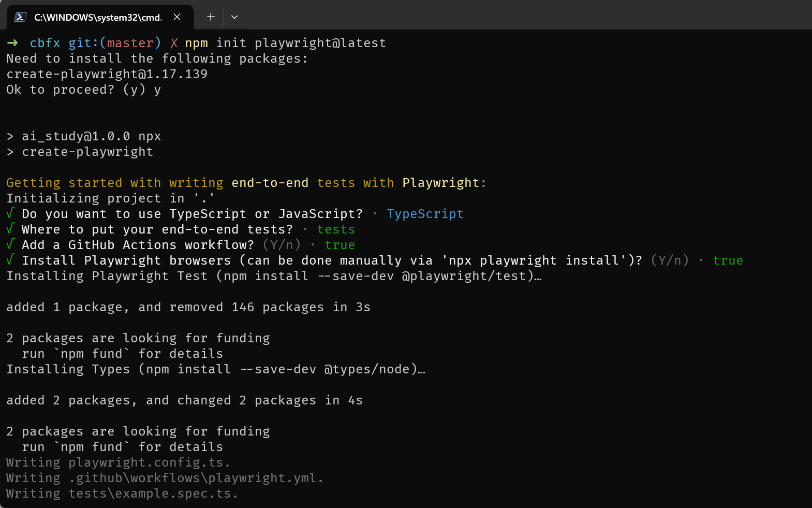Click the create-playwright@1.17.139 package name
This screenshot has height=508, width=812.
click(x=107, y=74)
